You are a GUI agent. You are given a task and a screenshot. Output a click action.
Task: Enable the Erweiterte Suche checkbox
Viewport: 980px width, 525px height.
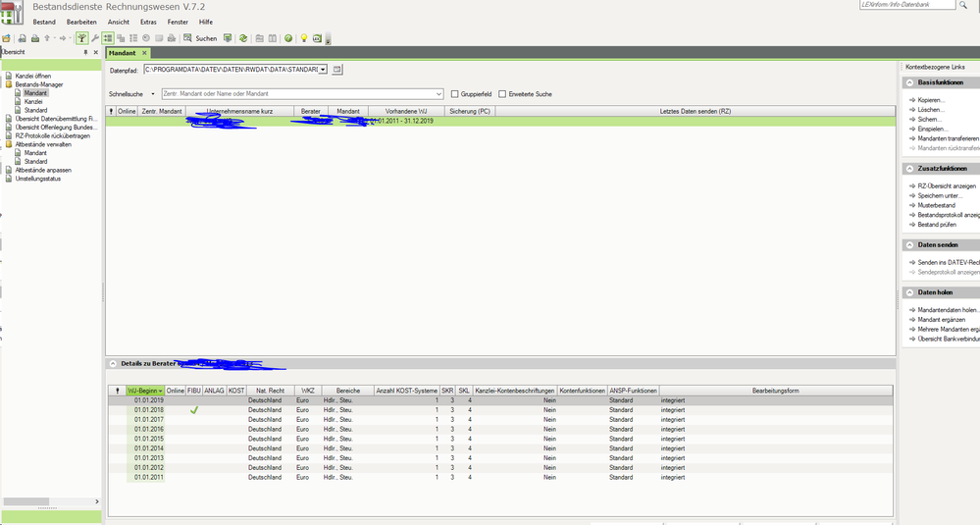502,94
